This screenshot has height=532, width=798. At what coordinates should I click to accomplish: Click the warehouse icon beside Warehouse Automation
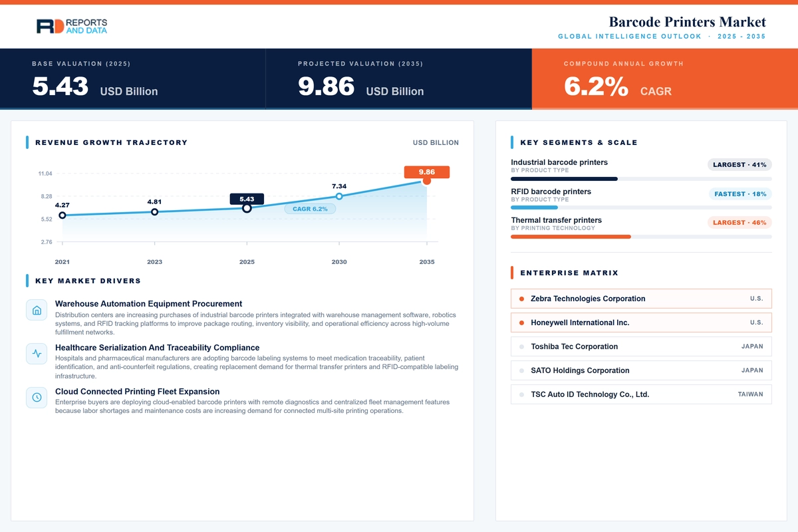pos(37,310)
